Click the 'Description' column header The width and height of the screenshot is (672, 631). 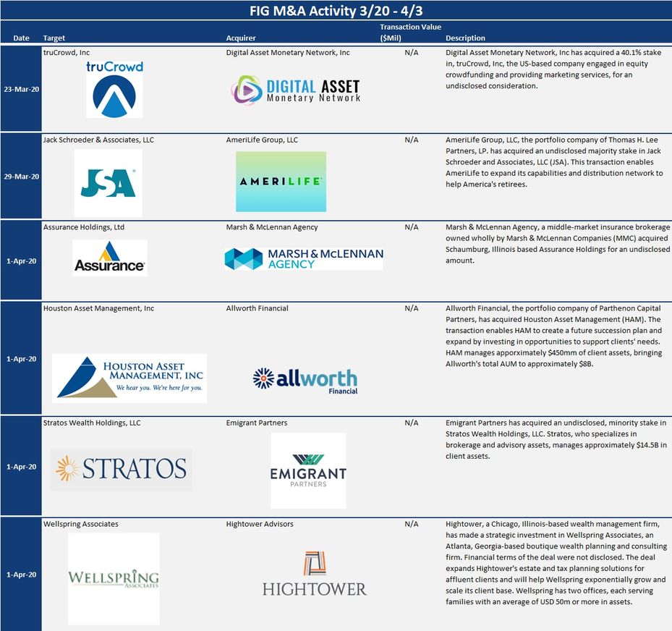point(465,38)
